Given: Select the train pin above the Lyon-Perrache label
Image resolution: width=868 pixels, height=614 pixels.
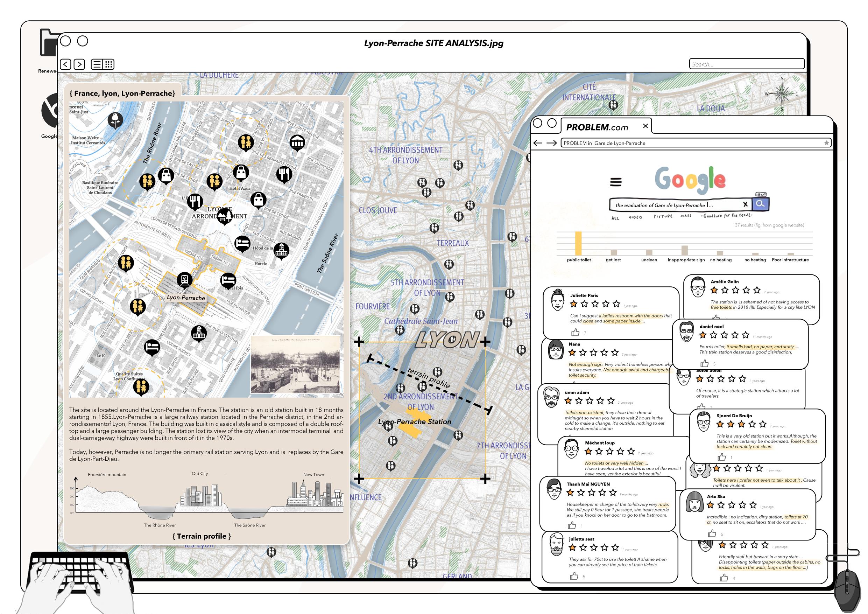Looking at the screenshot, I should [184, 281].
